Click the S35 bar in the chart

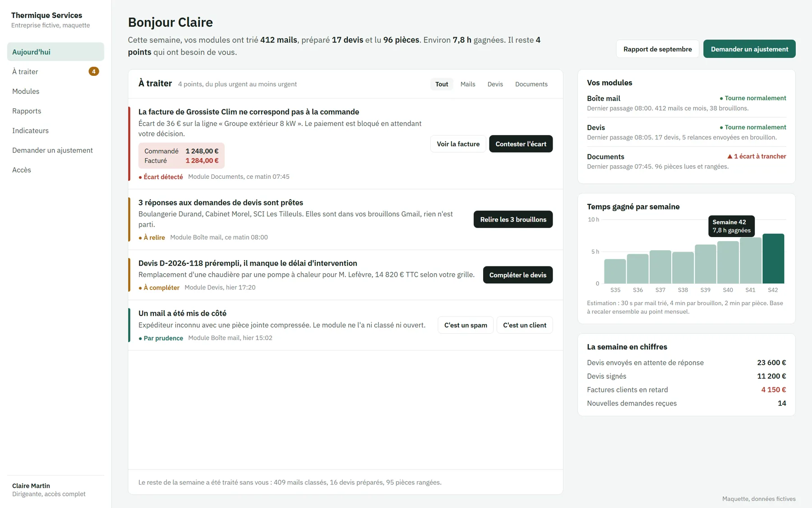coord(615,271)
